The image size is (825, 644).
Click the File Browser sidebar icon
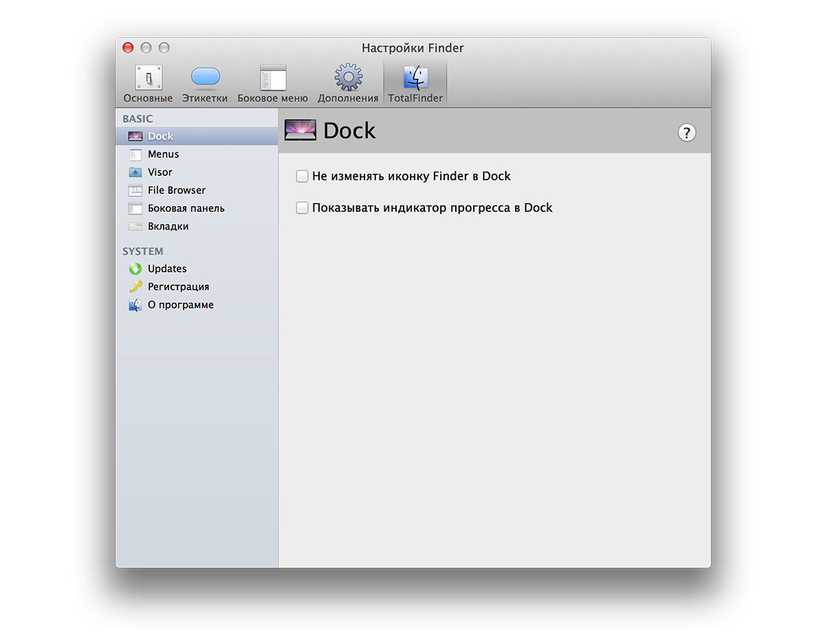pyautogui.click(x=135, y=190)
